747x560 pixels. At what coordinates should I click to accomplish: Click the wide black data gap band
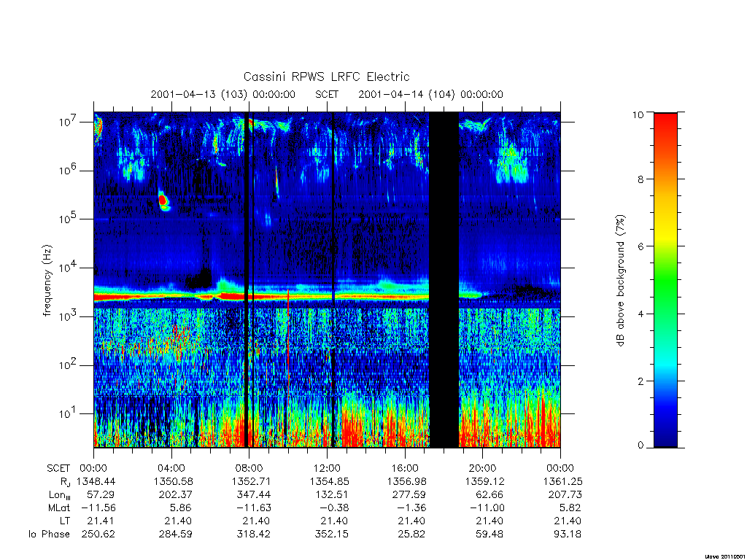click(444, 280)
